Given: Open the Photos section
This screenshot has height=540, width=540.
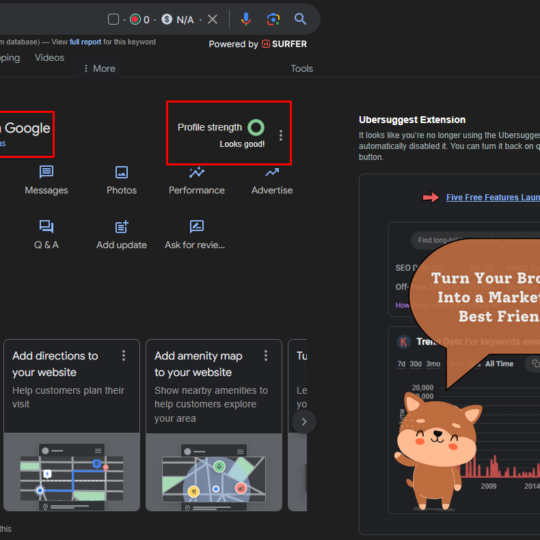Looking at the screenshot, I should [x=121, y=180].
